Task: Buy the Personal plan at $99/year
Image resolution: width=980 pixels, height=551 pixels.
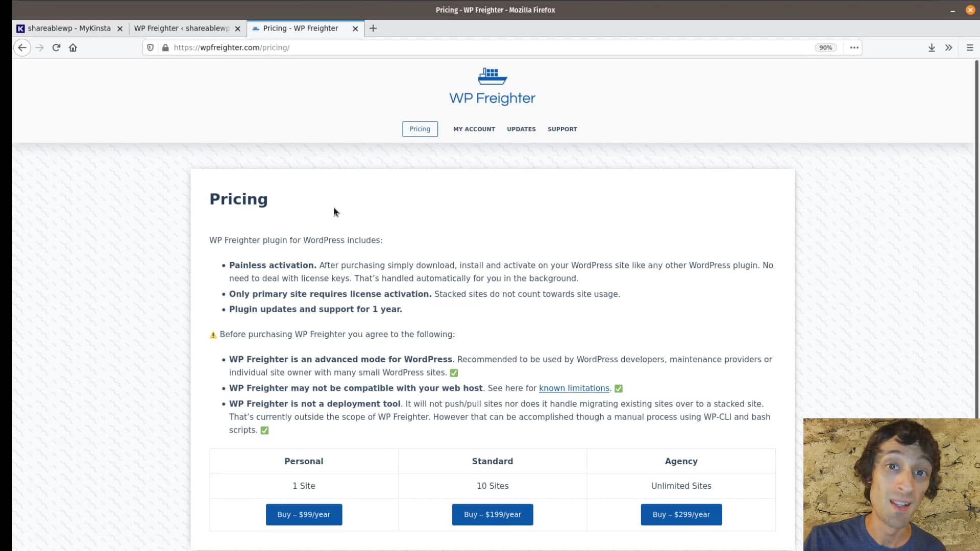Action: [x=304, y=514]
